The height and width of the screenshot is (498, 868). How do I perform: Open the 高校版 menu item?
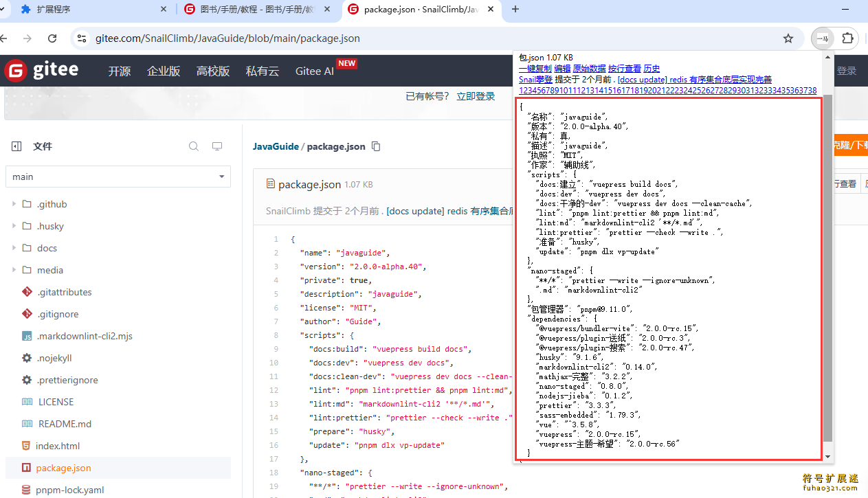click(213, 71)
